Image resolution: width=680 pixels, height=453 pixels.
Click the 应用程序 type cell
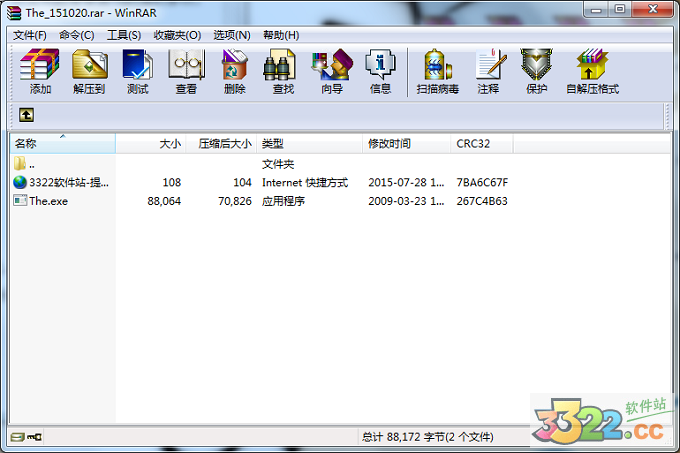click(x=283, y=201)
